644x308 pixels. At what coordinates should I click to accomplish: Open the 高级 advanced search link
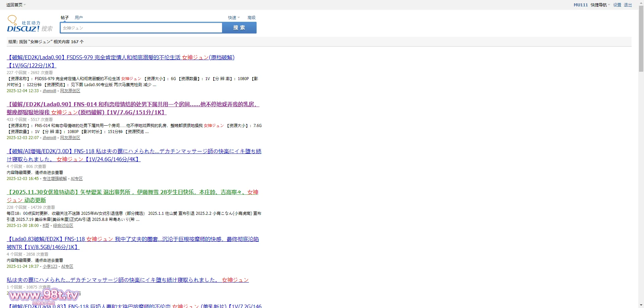click(x=251, y=17)
